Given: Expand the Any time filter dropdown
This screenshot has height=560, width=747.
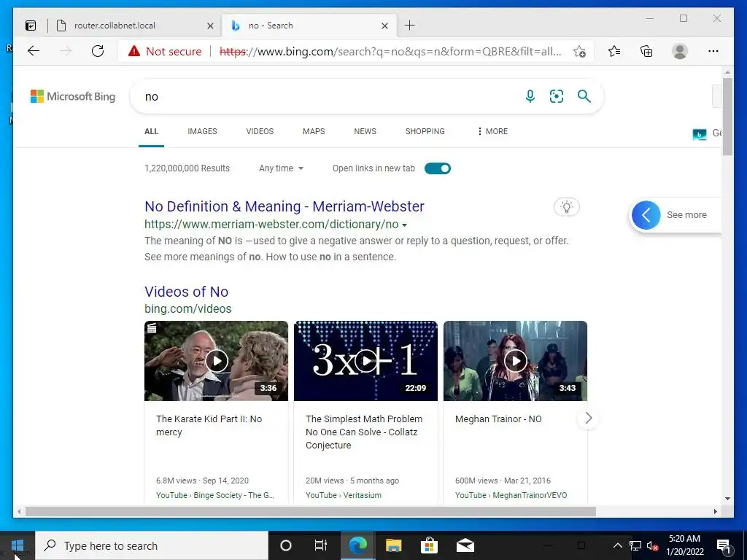Looking at the screenshot, I should click(x=281, y=168).
